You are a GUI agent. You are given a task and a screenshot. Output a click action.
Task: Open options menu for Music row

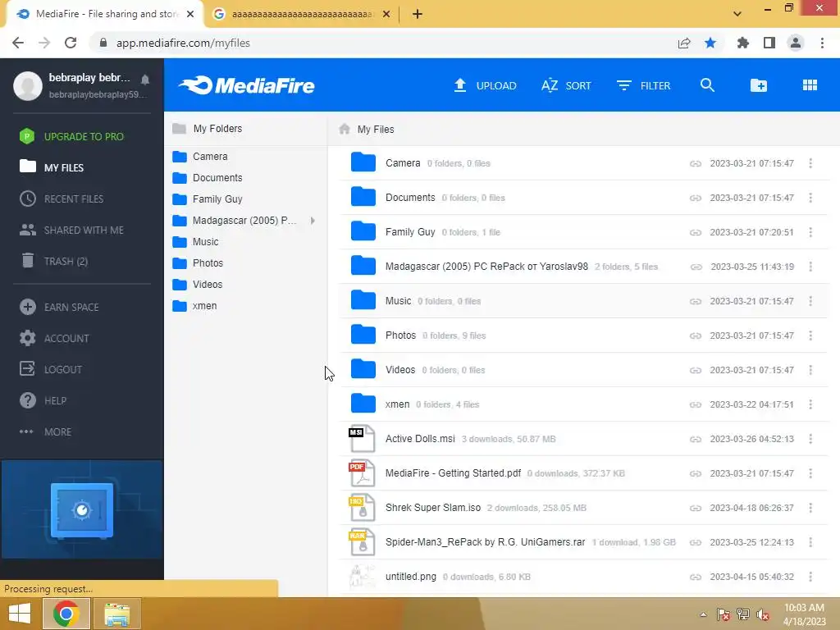(x=810, y=301)
